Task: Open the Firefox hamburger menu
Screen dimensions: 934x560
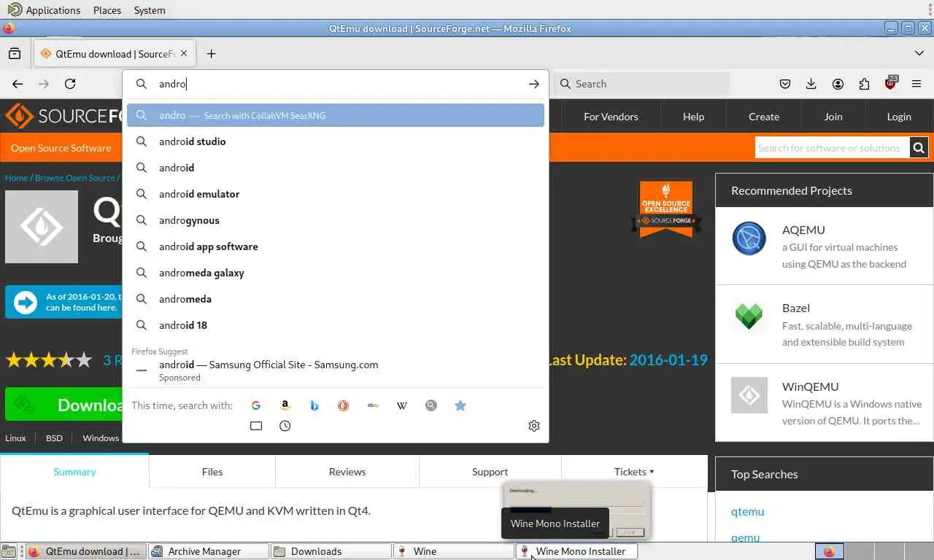Action: tap(916, 84)
